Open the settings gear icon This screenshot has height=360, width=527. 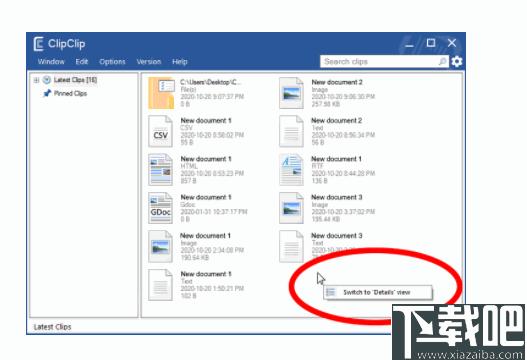tap(456, 62)
